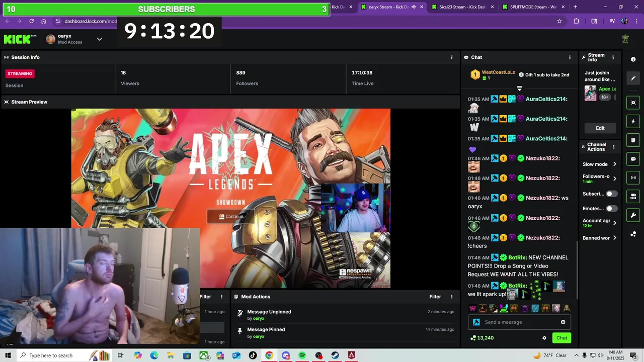The height and width of the screenshot is (362, 644).
Task: Bookmark this page with the star icon
Action: tap(559, 21)
